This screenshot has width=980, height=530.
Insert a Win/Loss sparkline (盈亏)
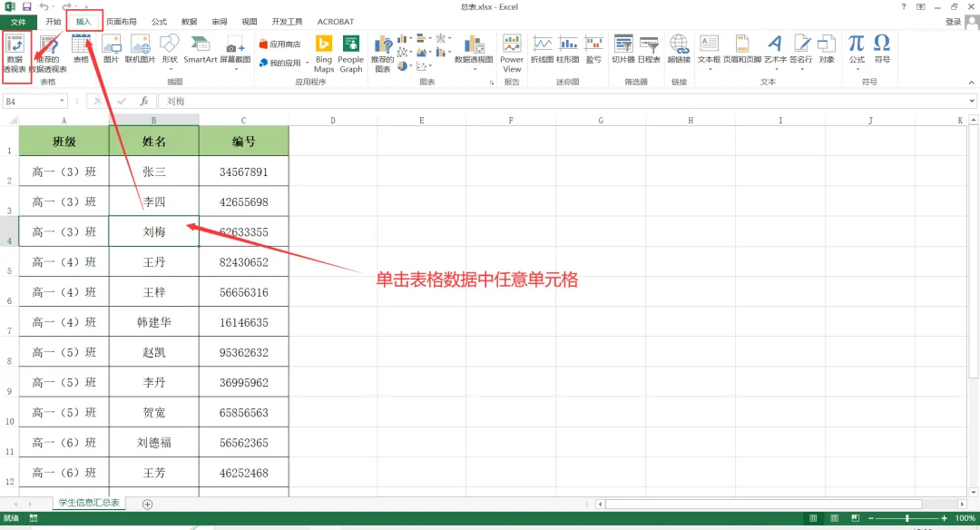coord(593,49)
